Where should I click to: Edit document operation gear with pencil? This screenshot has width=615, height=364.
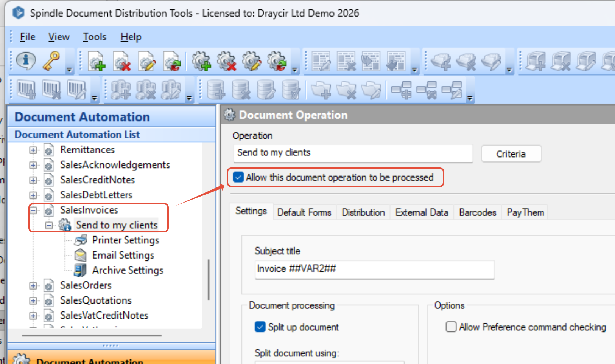252,61
